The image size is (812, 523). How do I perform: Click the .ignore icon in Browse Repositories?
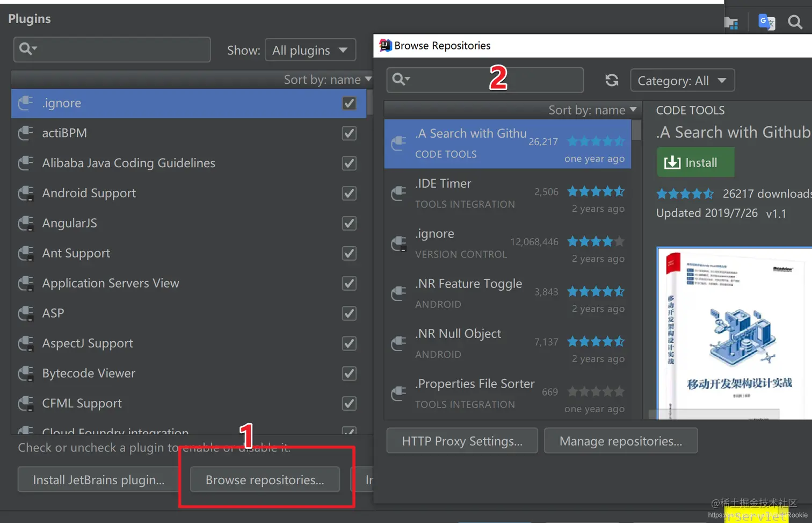click(x=398, y=243)
